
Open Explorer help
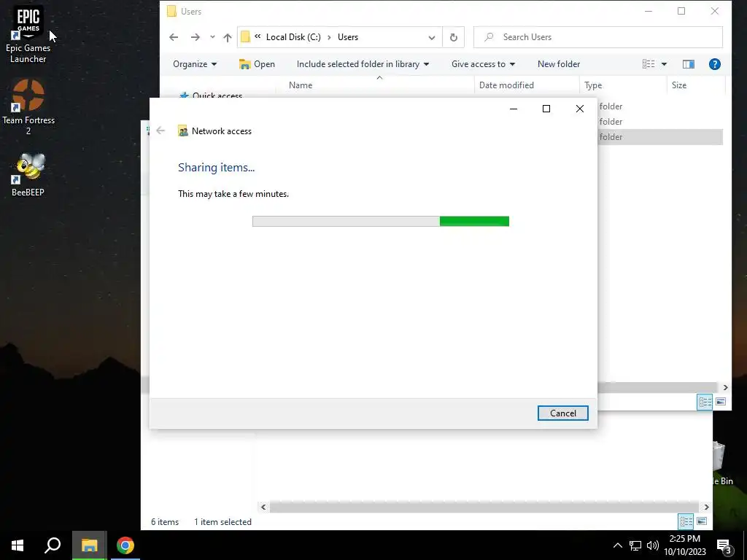[715, 64]
